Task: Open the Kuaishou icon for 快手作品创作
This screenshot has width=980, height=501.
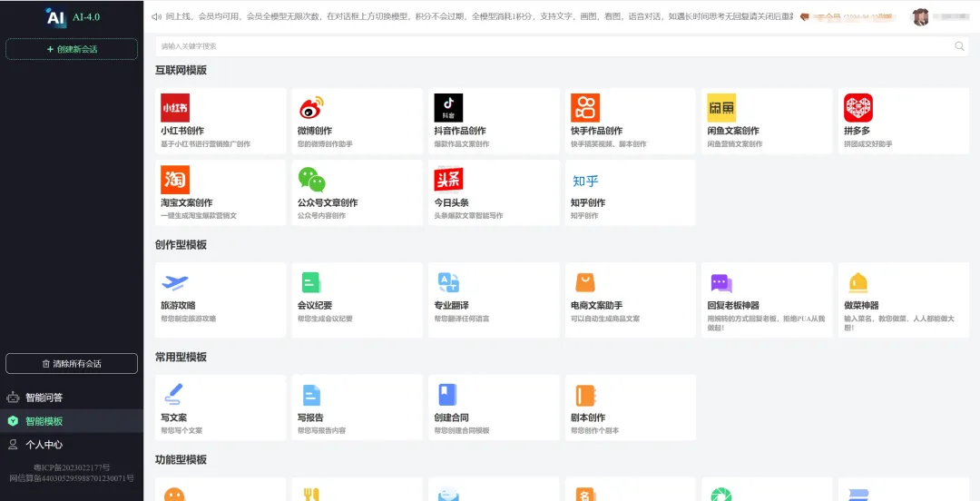Action: [x=585, y=108]
